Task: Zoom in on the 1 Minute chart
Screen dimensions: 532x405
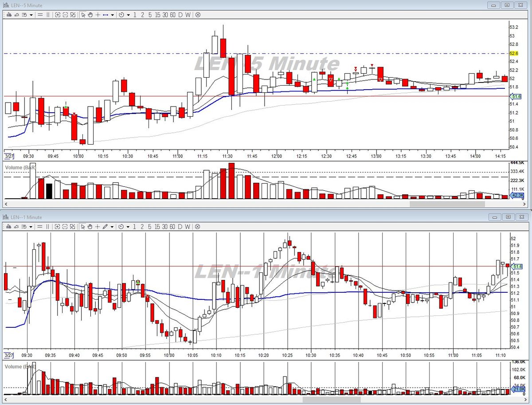Action: (x=58, y=227)
